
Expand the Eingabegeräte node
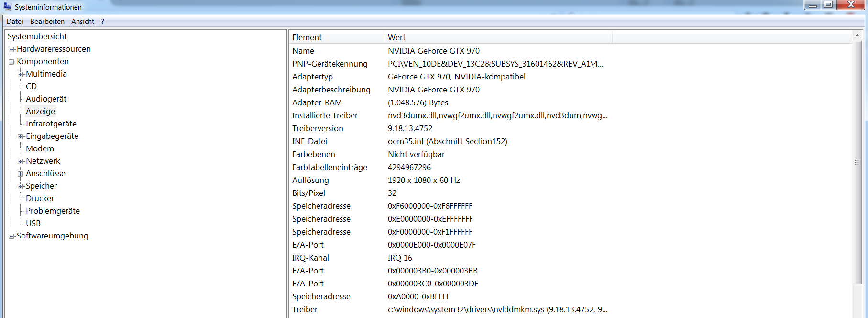click(21, 136)
